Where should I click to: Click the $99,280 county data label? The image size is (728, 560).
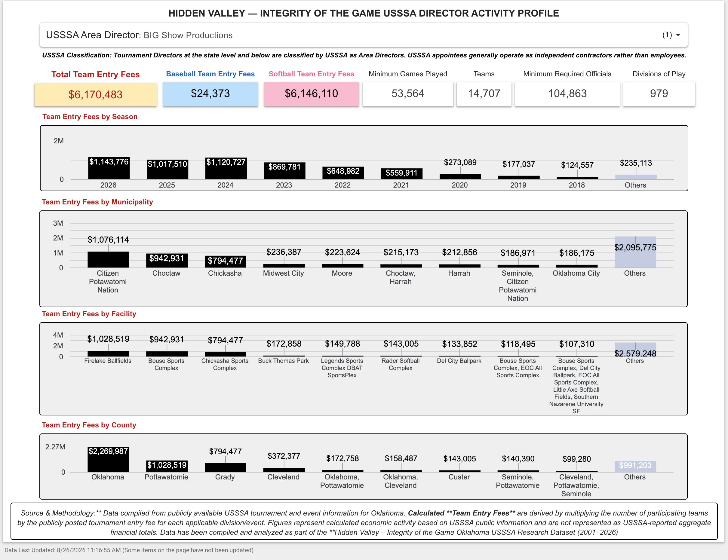tap(577, 459)
